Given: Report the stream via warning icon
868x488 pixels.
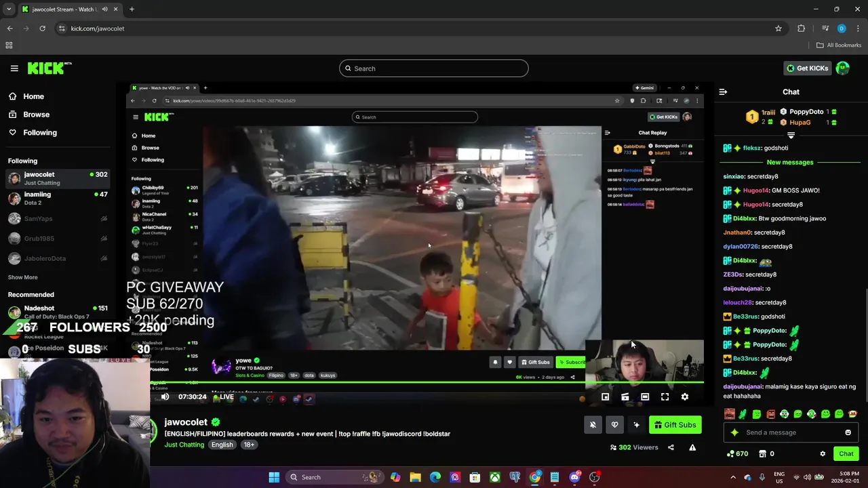Looking at the screenshot, I should point(692,447).
